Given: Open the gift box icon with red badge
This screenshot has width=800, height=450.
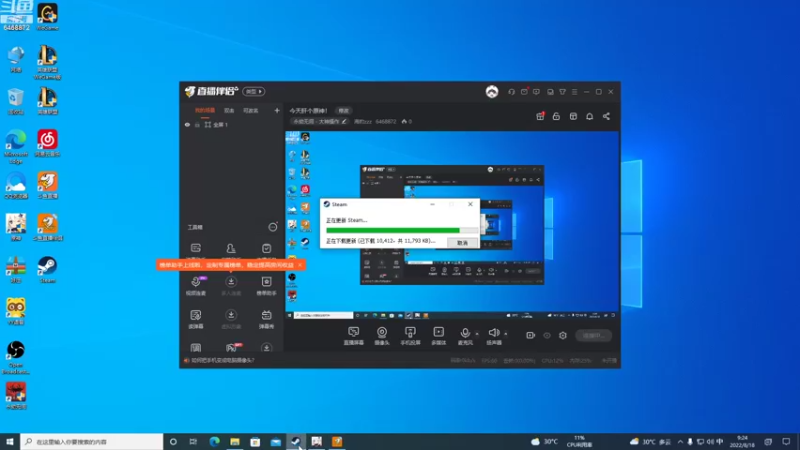Looking at the screenshot, I should pos(540,116).
